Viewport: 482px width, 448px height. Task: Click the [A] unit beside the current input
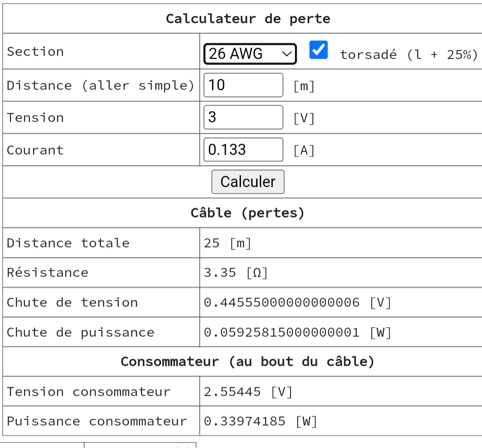[x=304, y=150]
